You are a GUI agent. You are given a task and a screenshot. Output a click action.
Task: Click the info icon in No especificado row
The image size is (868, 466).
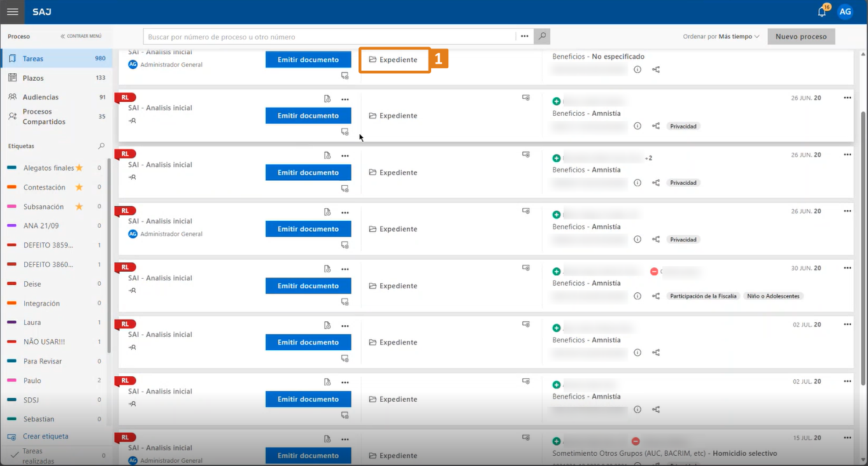coord(637,69)
